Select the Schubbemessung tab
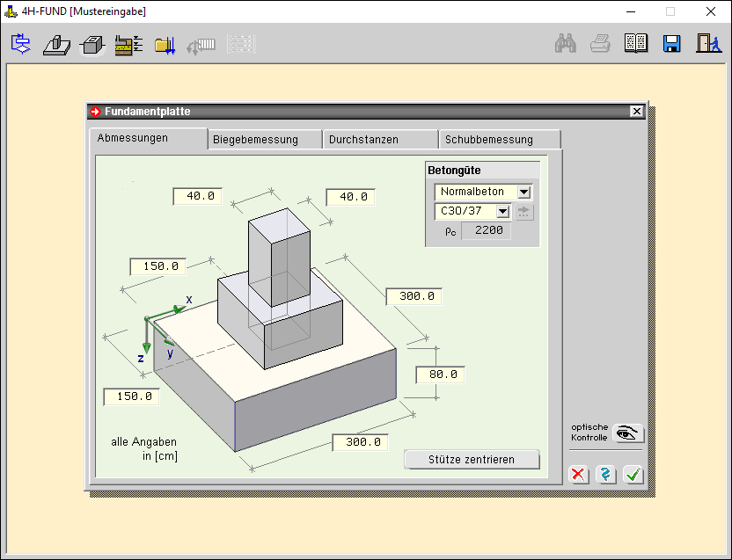 tap(499, 139)
